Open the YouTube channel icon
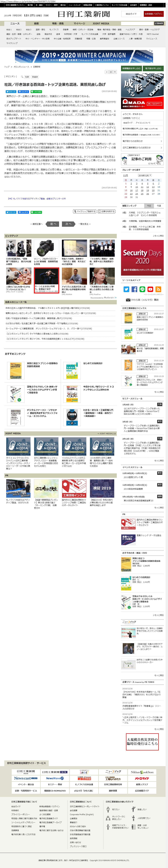The image size is (168, 868). 150,289
